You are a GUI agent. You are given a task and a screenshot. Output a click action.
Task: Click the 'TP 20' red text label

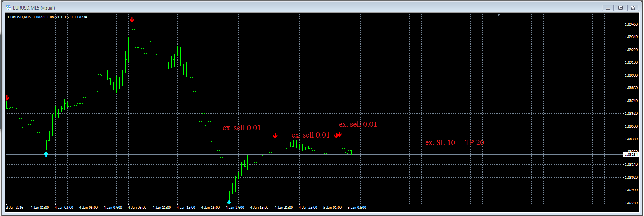pos(474,142)
